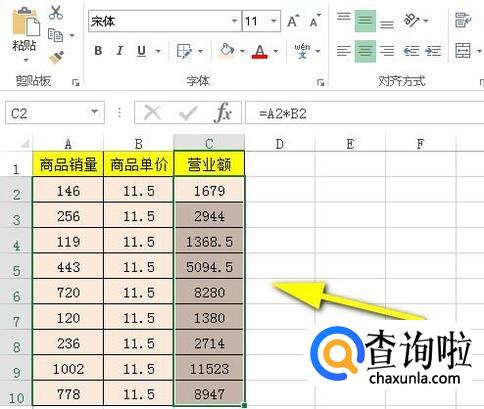
Task: Apply the red font color swatch
Action: pyautogui.click(x=260, y=51)
